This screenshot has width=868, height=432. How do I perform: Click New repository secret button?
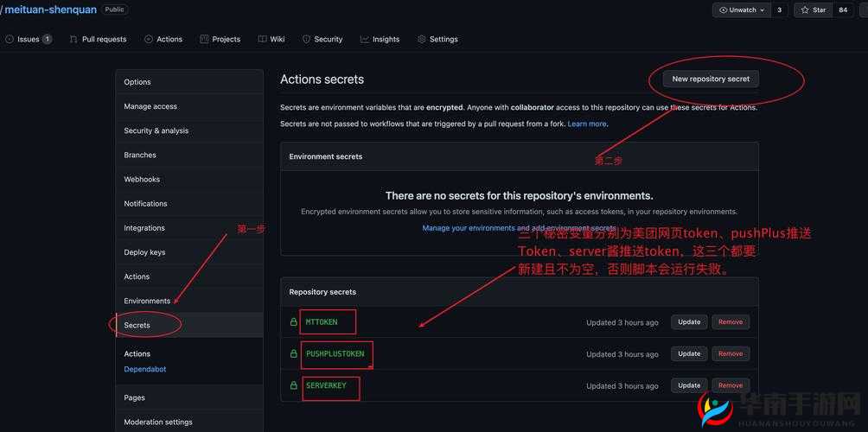point(711,79)
